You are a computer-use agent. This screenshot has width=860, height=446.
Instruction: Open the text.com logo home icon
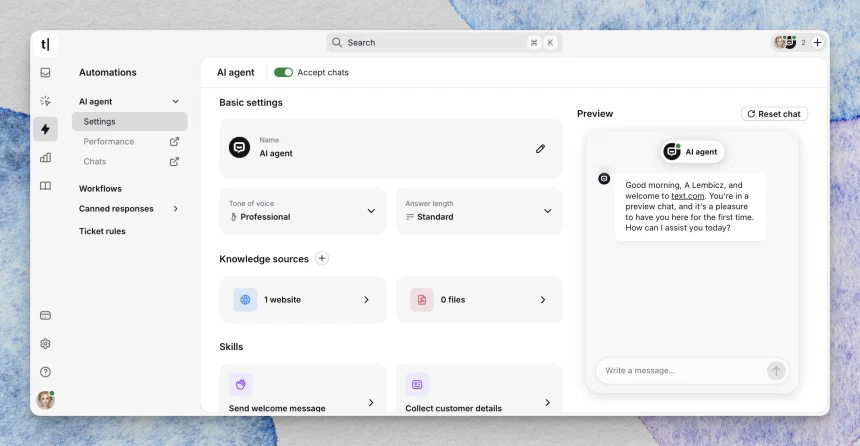[45, 44]
